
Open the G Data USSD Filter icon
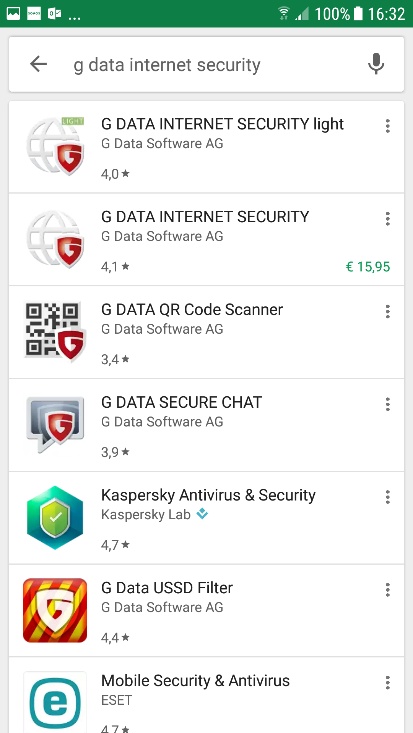[55, 610]
